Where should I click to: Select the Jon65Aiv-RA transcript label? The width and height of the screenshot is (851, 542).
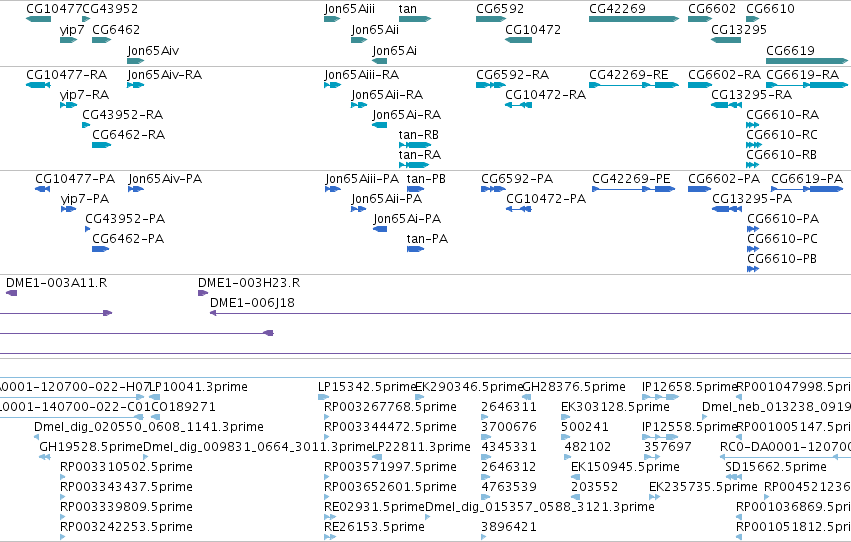click(x=165, y=74)
